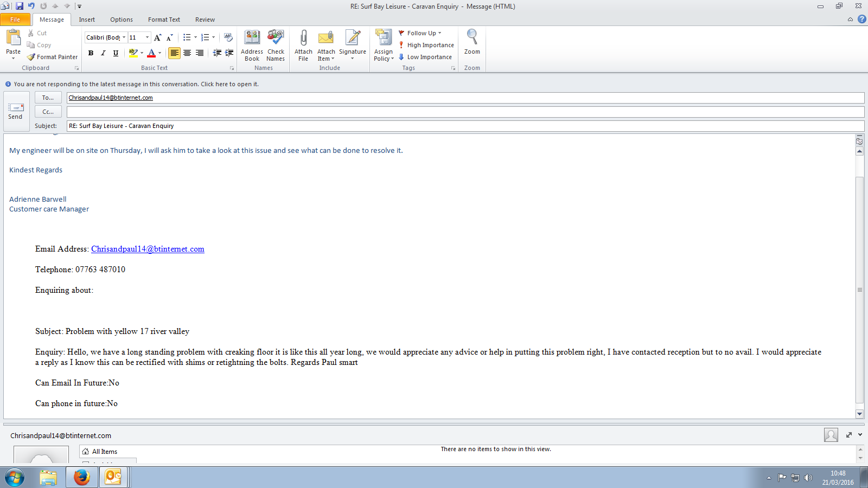Screen dimensions: 868x488
Task: Click the Zoom magnifier icon
Action: coord(472,38)
